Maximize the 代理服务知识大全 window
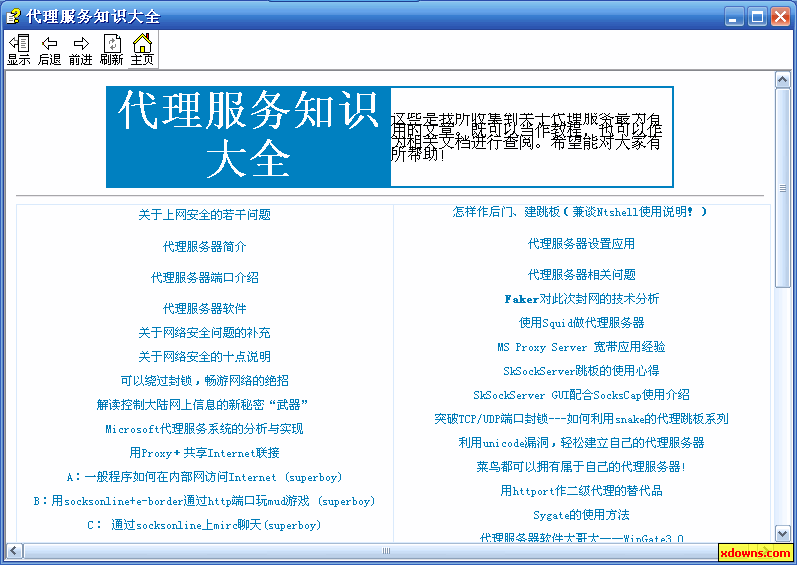Viewport: 797px width, 565px height. click(x=757, y=17)
